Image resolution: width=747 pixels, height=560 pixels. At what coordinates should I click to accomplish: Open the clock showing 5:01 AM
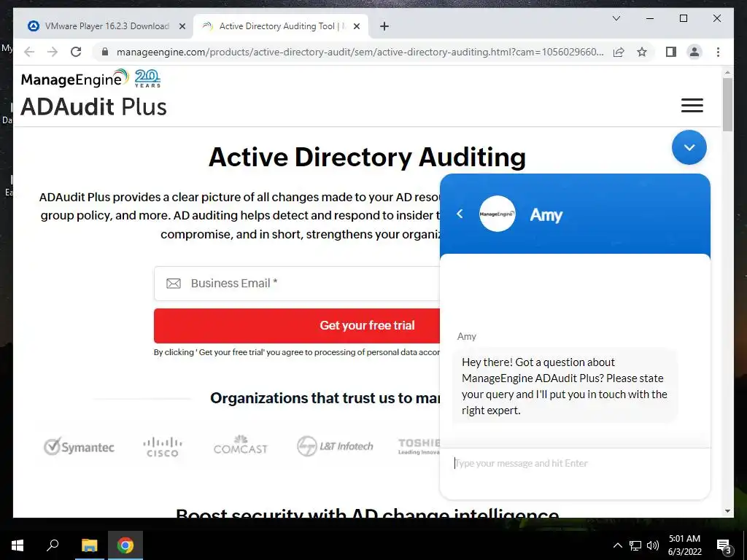684,545
